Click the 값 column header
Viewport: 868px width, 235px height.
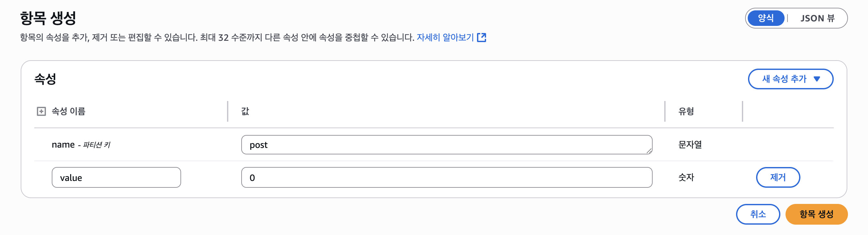tap(245, 111)
